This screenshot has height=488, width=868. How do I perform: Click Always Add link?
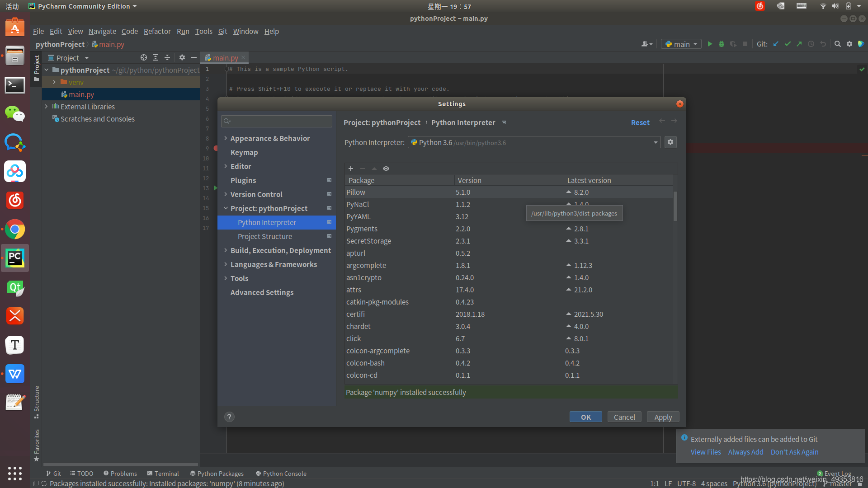[x=745, y=452]
